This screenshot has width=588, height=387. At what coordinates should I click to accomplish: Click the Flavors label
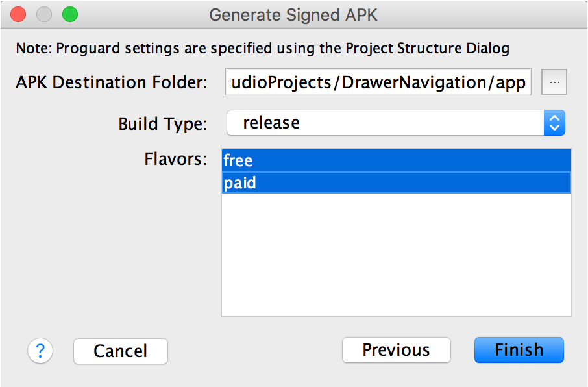click(x=175, y=159)
